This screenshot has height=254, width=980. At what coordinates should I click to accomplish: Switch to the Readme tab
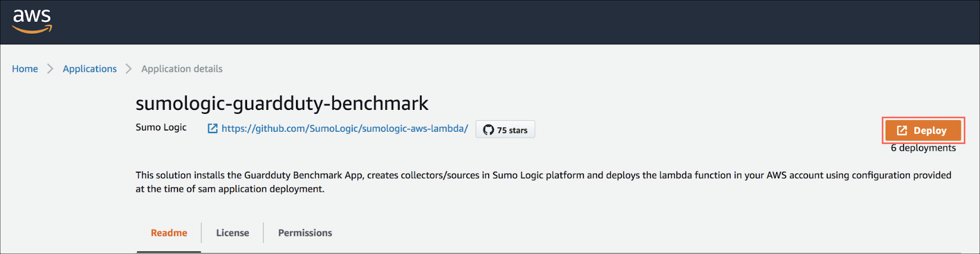[168, 233]
